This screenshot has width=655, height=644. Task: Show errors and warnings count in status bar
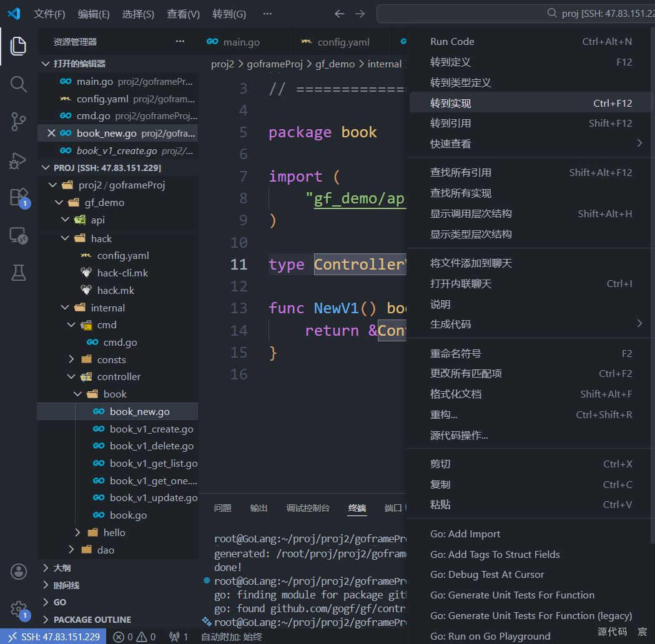[x=134, y=637]
